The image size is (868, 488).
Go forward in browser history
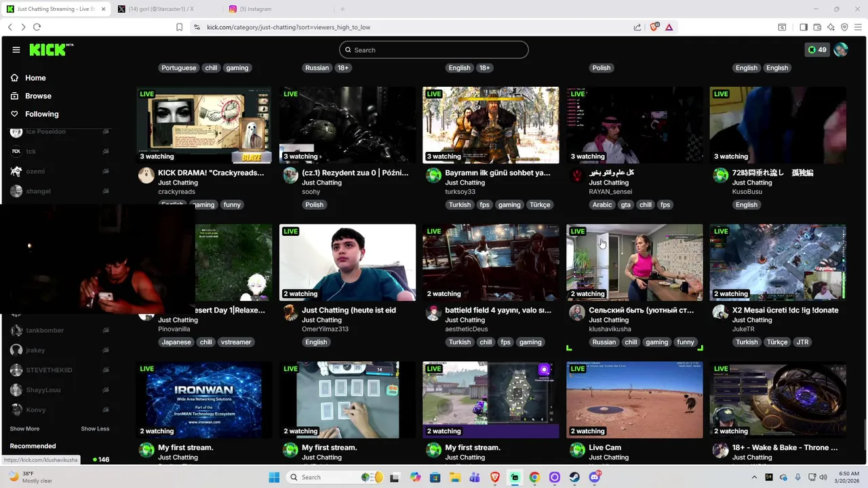tap(23, 27)
